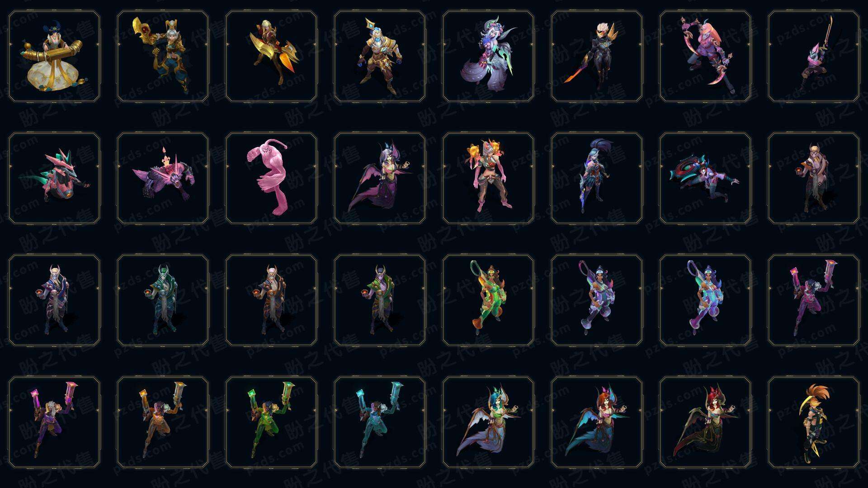Select the green-orange ring blade fighter

(488, 300)
